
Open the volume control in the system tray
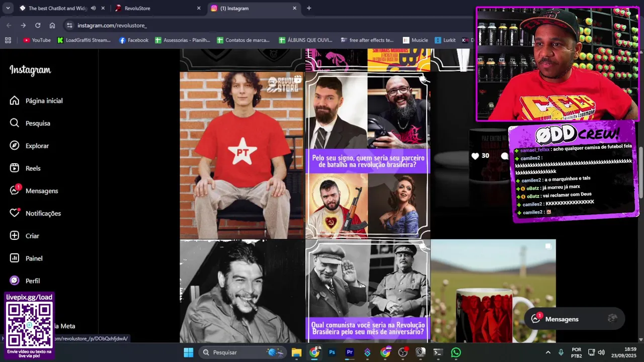602,352
